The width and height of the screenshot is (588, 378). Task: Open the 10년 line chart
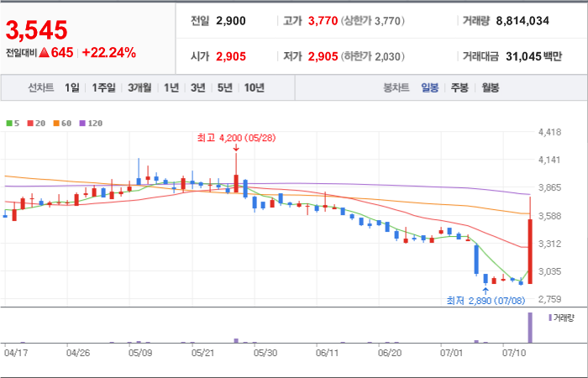[x=255, y=87]
